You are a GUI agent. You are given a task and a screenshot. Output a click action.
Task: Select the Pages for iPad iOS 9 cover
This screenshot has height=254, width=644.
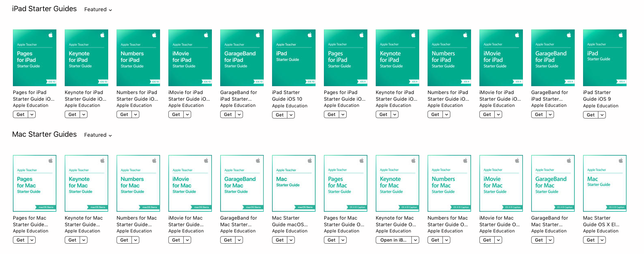[345, 58]
